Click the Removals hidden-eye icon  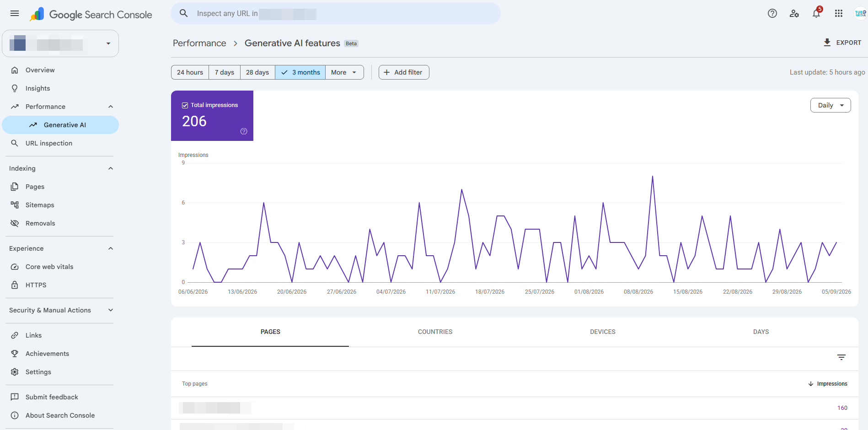coord(15,223)
